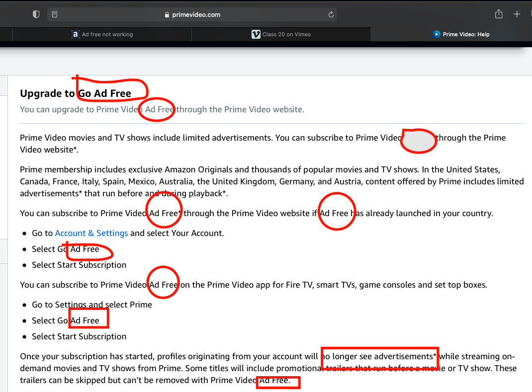
Task: Click the Amazon favicon on first tab
Action: (x=76, y=34)
